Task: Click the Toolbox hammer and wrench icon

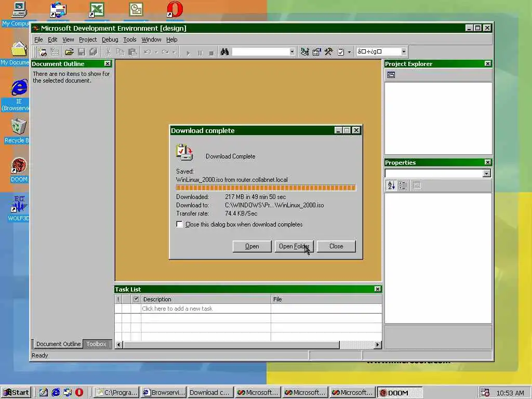Action: coord(329,52)
